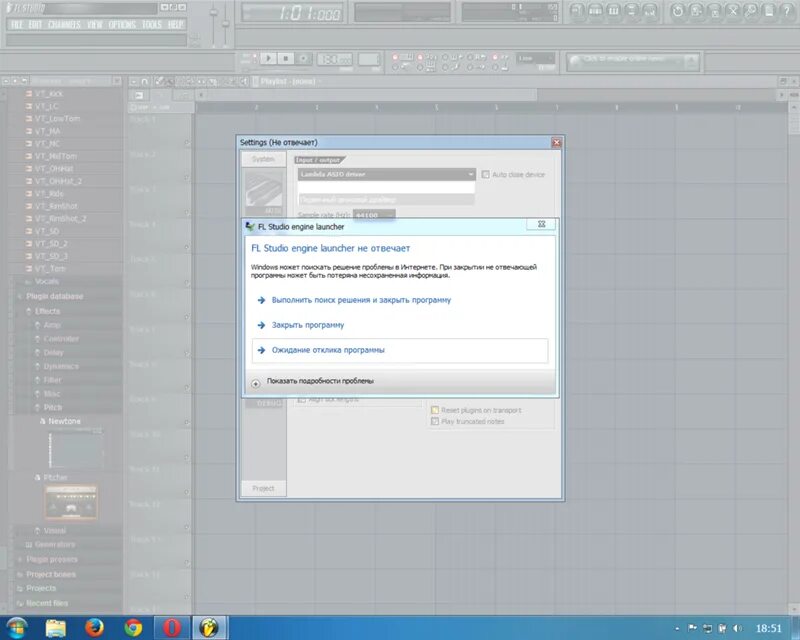The height and width of the screenshot is (640, 800).
Task: Click the online news panel
Action: [x=633, y=62]
